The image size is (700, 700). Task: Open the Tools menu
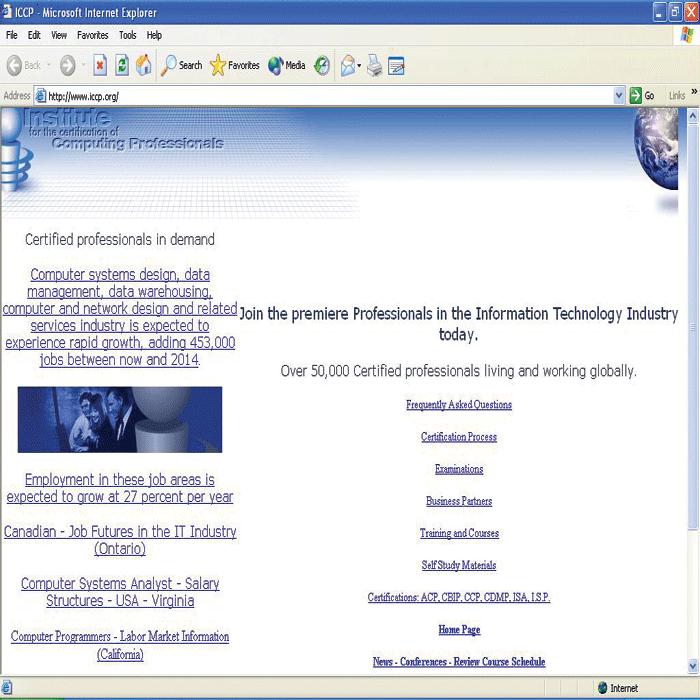click(128, 35)
